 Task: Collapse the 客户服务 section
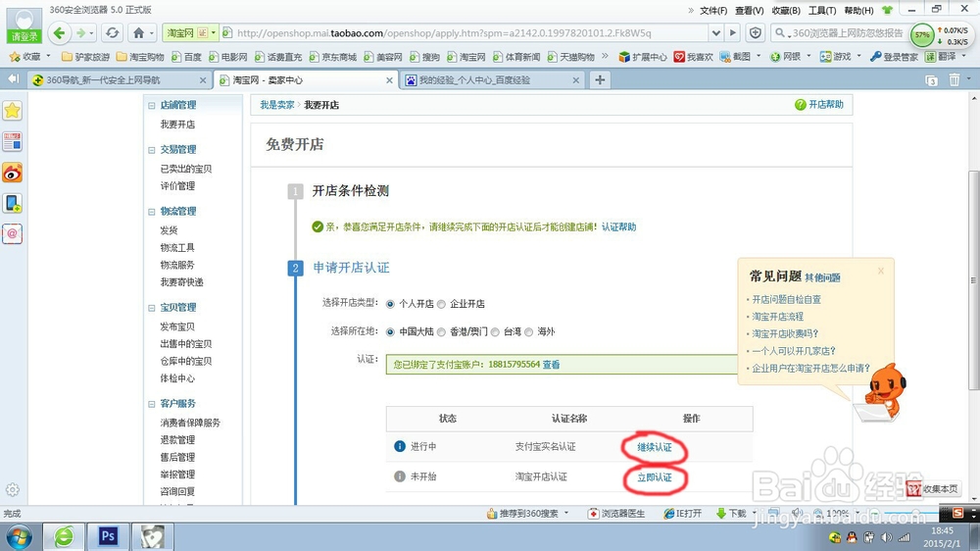[151, 405]
